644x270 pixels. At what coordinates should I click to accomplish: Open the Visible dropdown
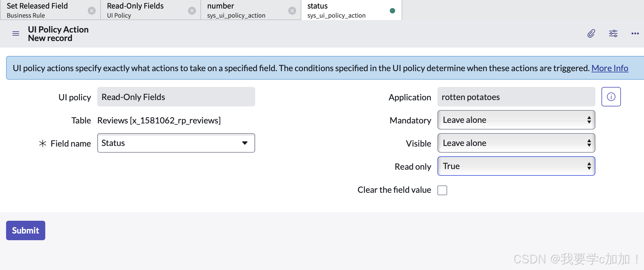(x=516, y=143)
